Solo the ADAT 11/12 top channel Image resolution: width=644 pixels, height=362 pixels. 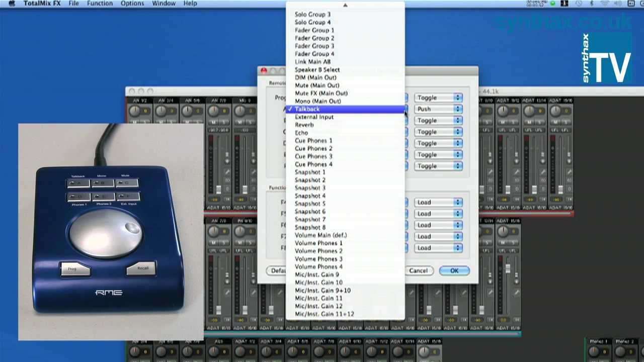[513, 122]
